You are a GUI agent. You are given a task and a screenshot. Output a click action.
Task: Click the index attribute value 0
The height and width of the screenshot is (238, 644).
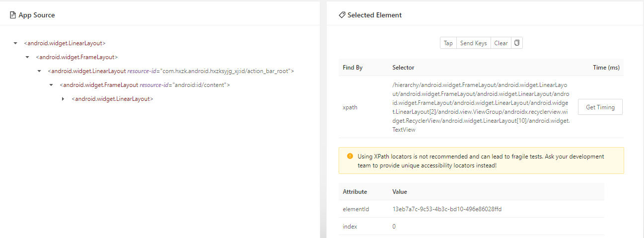[x=394, y=227]
